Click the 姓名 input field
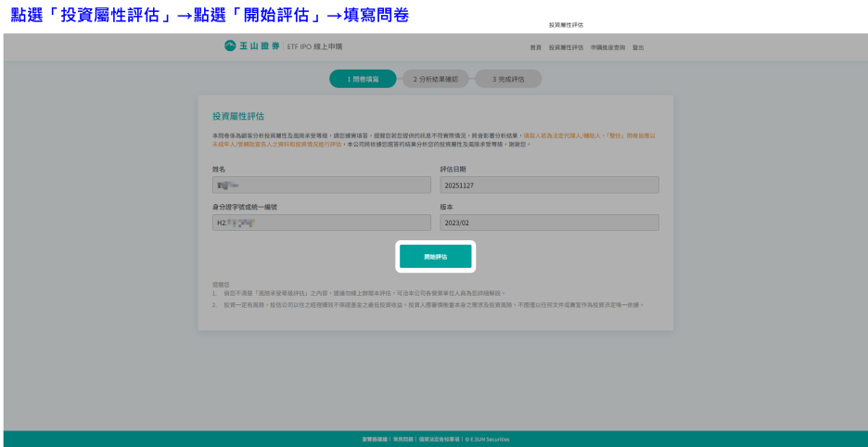 click(321, 185)
